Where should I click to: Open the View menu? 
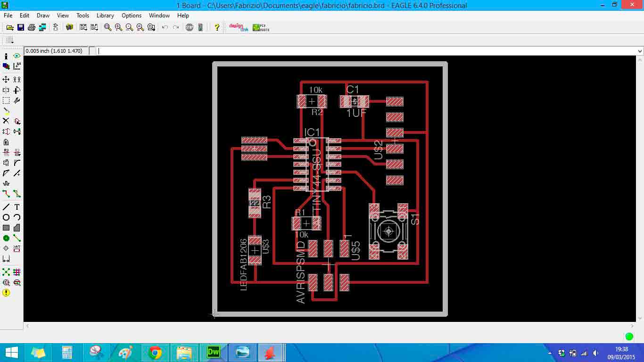coord(63,16)
